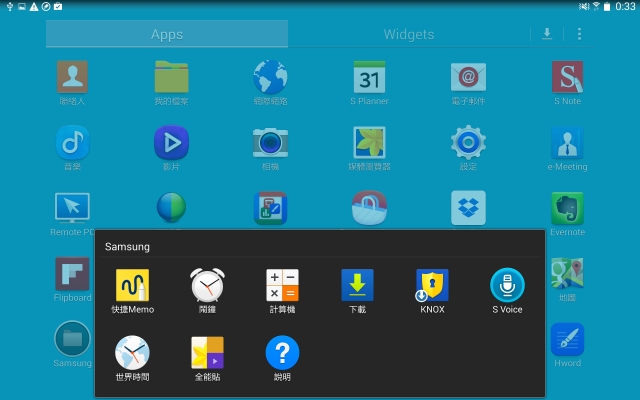Tap the battery status icon
640x400 pixels.
pos(607,7)
